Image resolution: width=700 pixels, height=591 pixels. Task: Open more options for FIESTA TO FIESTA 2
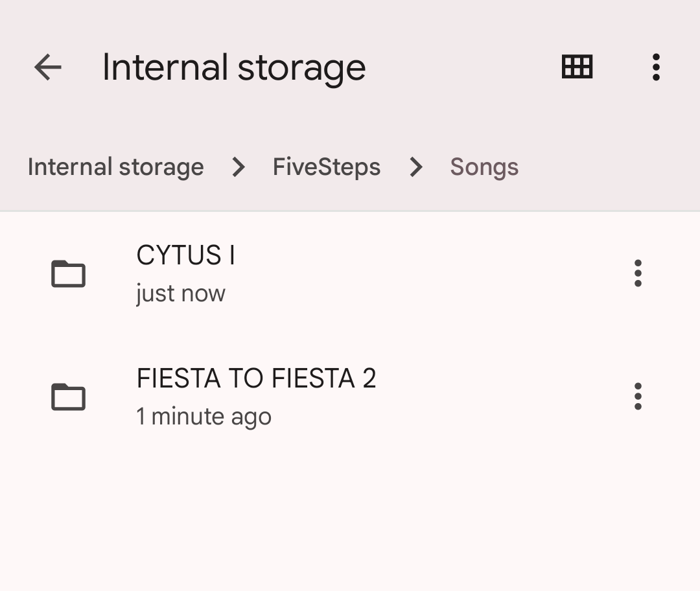[638, 397]
